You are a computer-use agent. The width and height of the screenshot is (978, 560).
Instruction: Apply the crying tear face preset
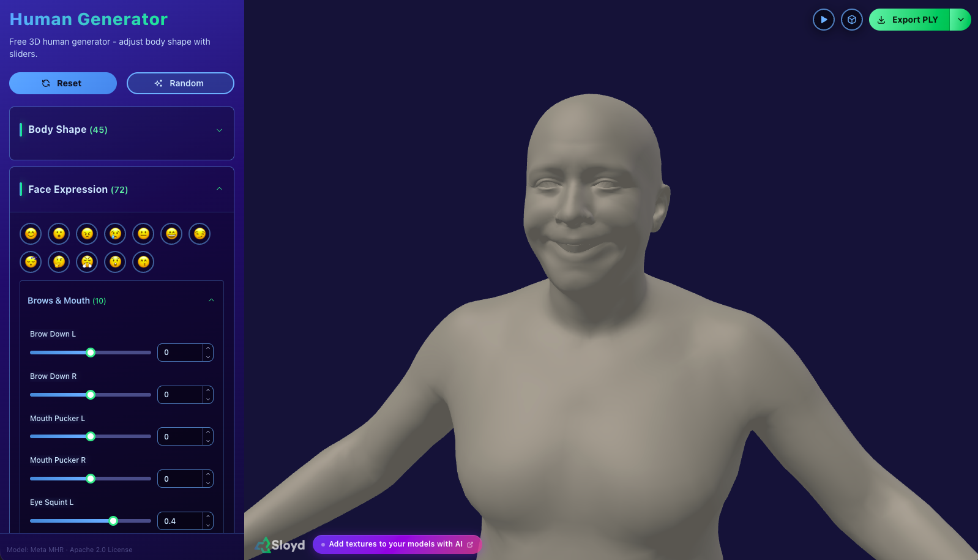[x=115, y=234]
